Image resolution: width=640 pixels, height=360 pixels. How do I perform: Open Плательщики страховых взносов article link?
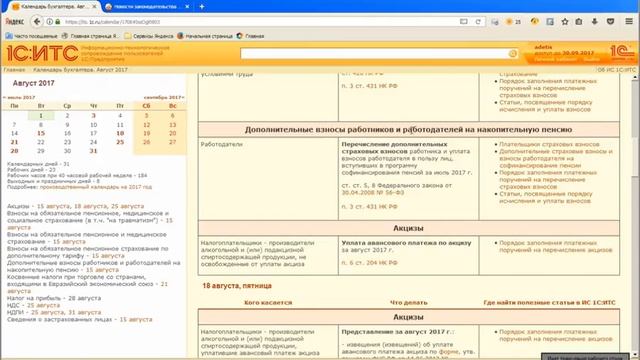point(549,144)
